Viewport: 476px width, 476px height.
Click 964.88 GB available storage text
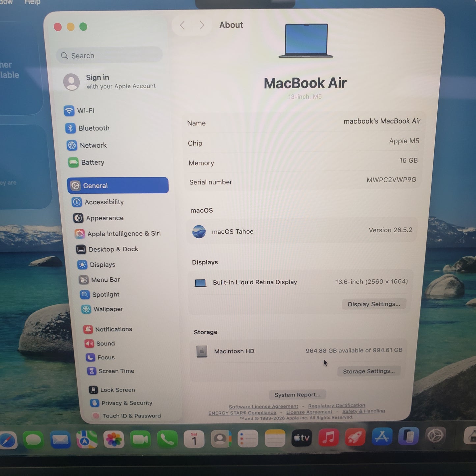354,350
